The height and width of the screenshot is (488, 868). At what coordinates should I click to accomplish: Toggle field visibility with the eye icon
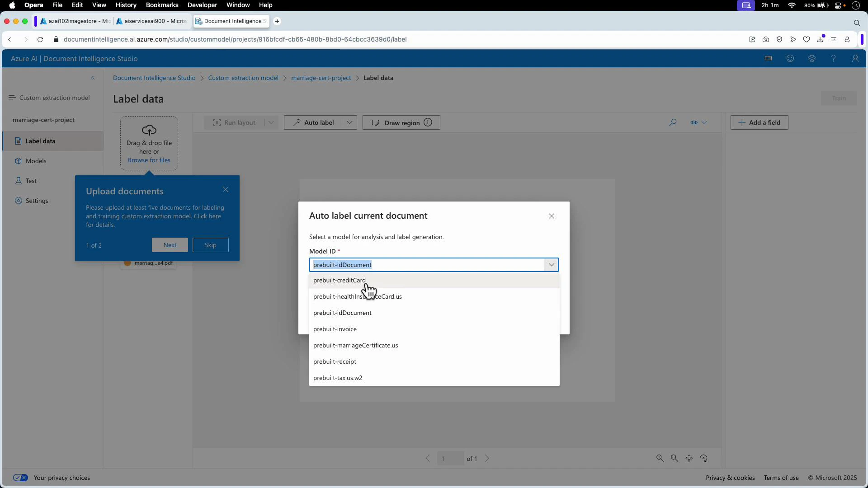[x=694, y=122]
